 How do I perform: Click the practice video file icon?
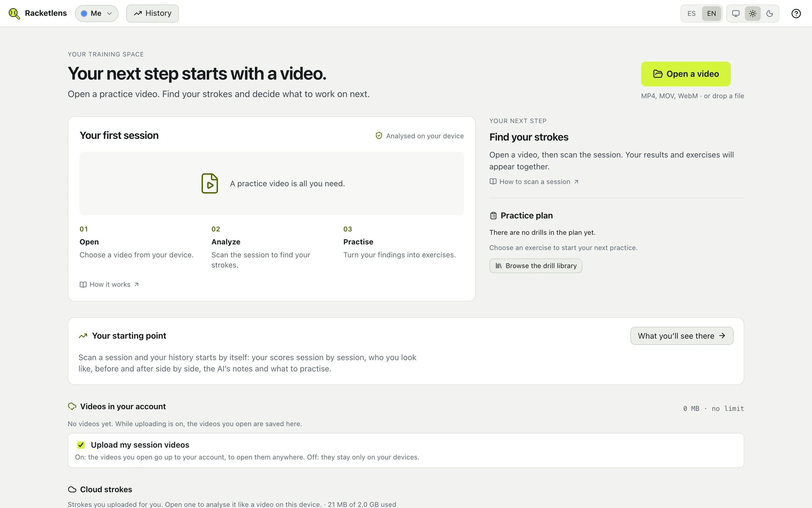click(210, 183)
